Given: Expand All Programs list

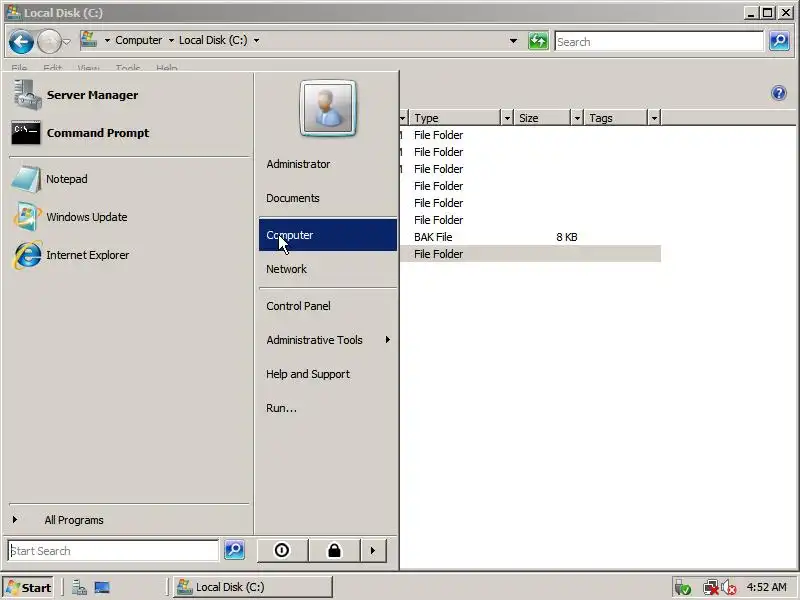Looking at the screenshot, I should [74, 520].
